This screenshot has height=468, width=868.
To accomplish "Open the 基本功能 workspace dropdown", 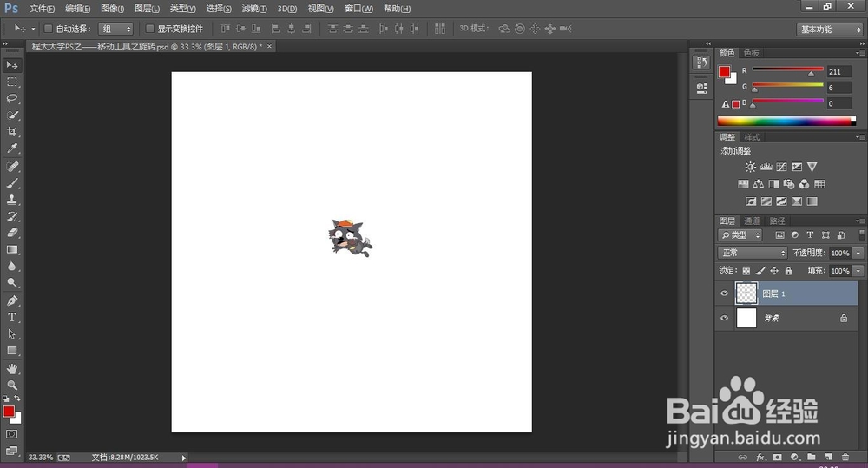I will pos(831,30).
